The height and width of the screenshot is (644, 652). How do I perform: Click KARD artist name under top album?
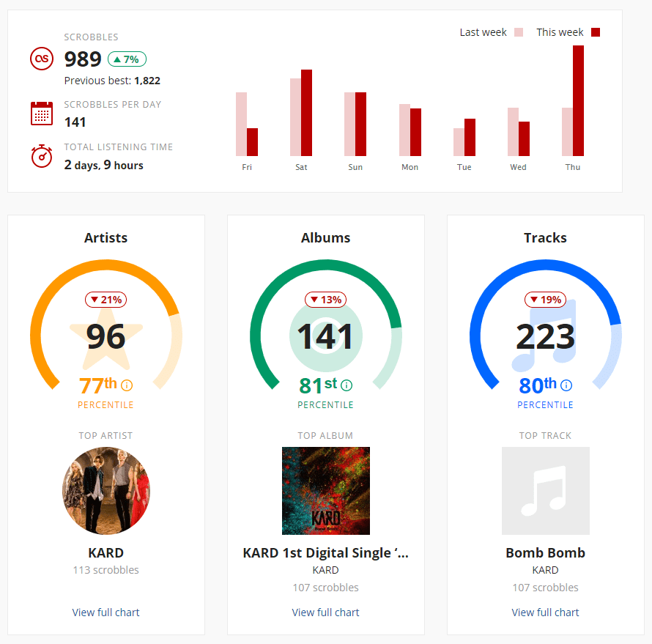tap(325, 570)
